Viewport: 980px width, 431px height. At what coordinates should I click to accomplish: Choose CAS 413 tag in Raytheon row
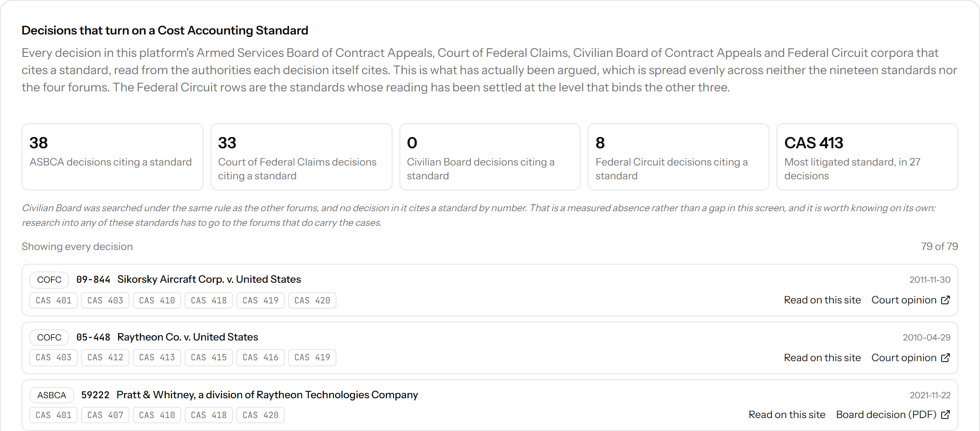[x=157, y=357]
